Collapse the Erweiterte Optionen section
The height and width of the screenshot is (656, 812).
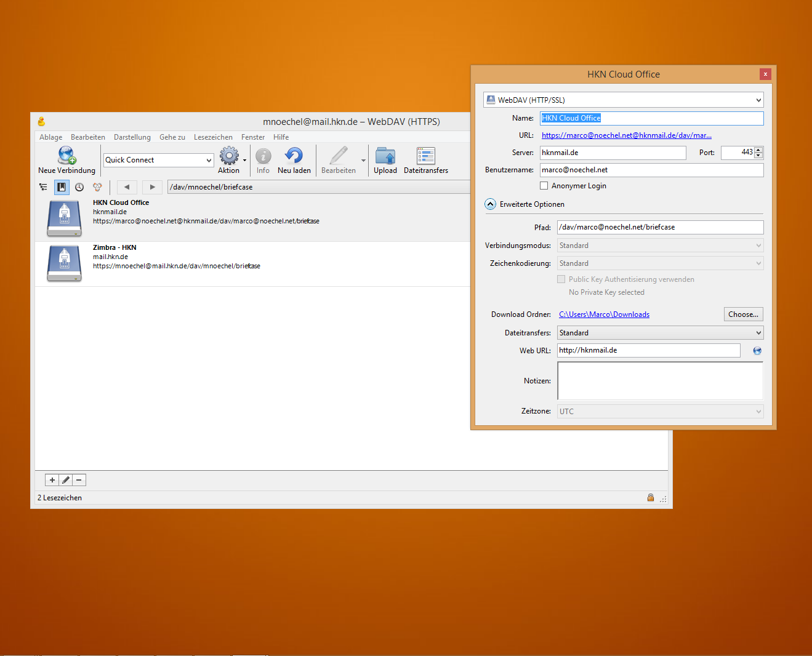(x=491, y=204)
